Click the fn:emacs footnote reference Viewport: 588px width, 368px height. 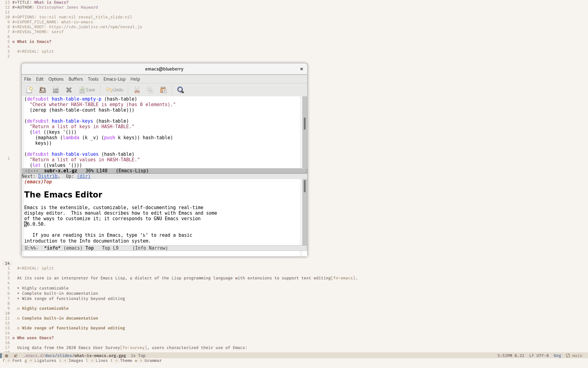click(x=343, y=278)
